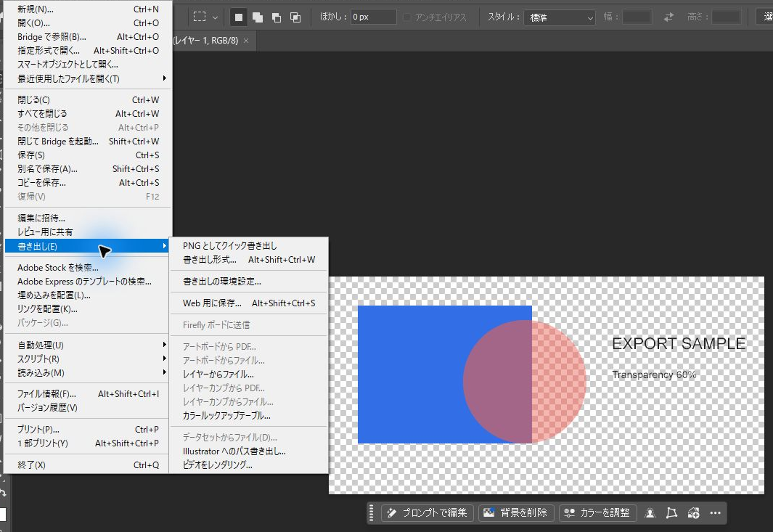Expand スクリプト(R) submenu
The width and height of the screenshot is (773, 532).
pyautogui.click(x=88, y=359)
